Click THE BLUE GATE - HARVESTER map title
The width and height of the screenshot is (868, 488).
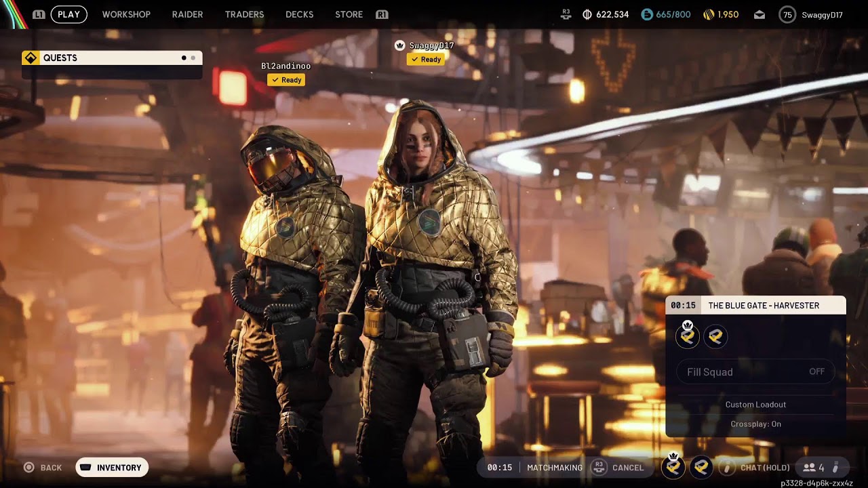[764, 306]
